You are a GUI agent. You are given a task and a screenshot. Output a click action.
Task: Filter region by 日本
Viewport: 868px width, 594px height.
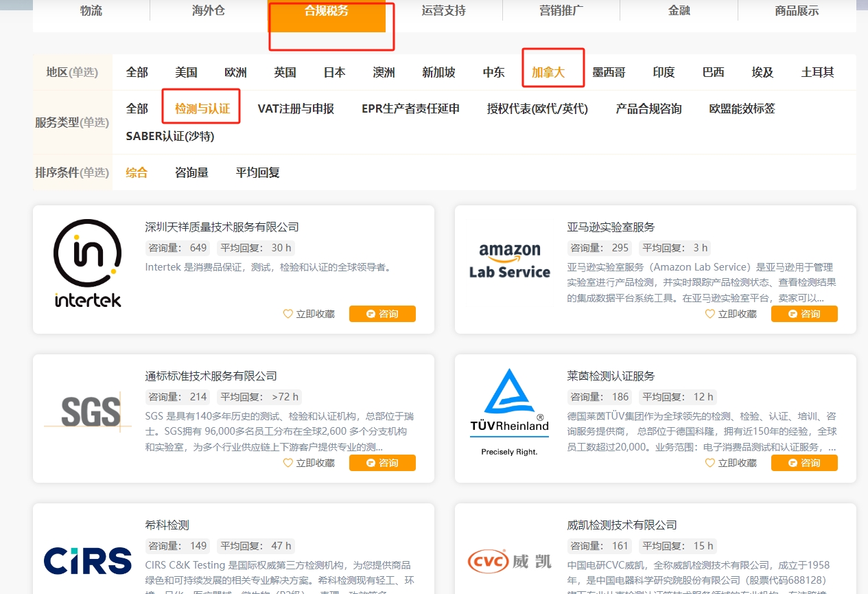(334, 72)
